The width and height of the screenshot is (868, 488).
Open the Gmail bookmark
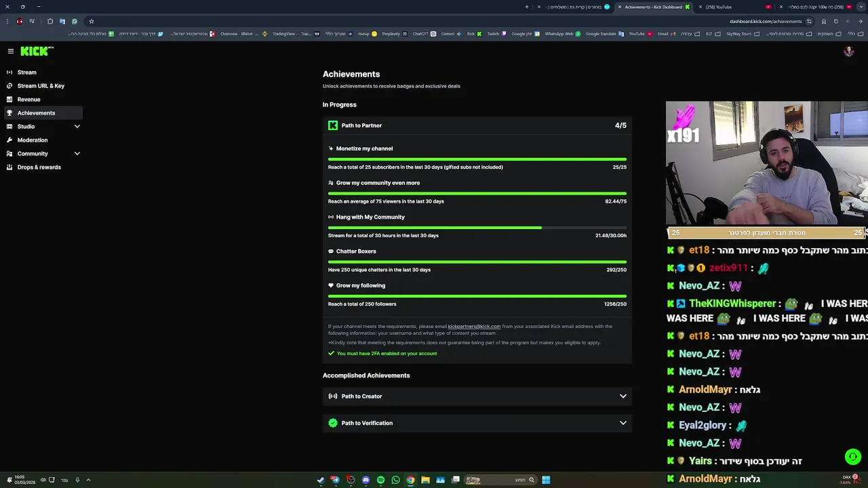coord(667,34)
